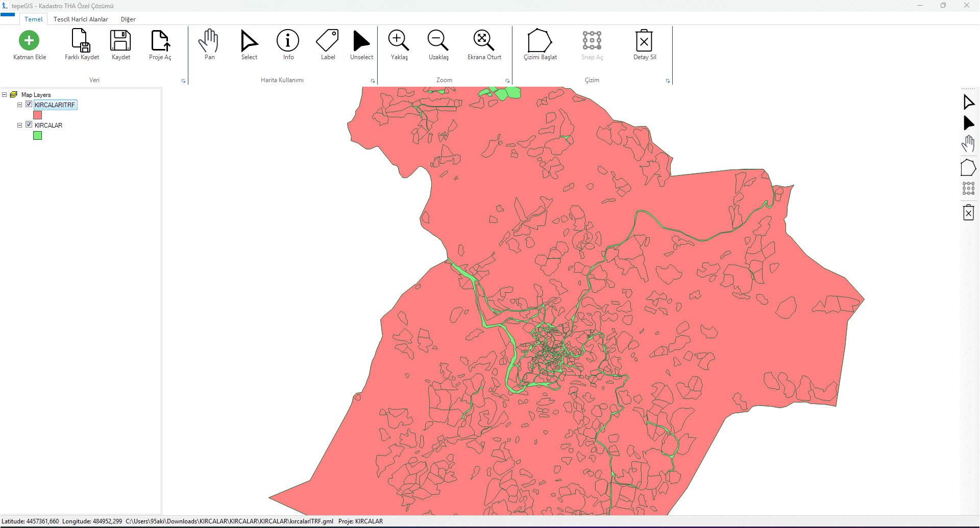
Task: Open the Diğer ribbon tab
Action: click(x=128, y=19)
